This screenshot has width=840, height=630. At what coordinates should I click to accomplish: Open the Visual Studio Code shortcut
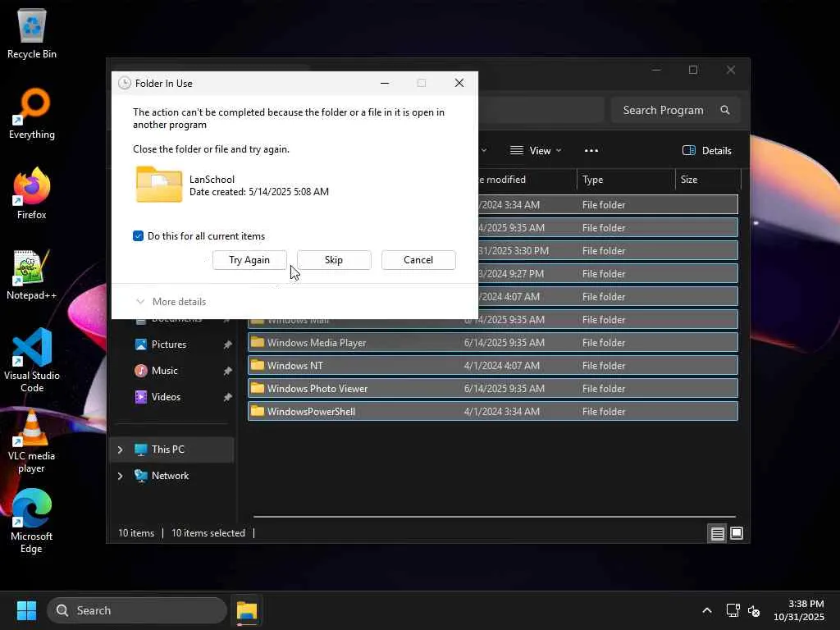pyautogui.click(x=32, y=360)
